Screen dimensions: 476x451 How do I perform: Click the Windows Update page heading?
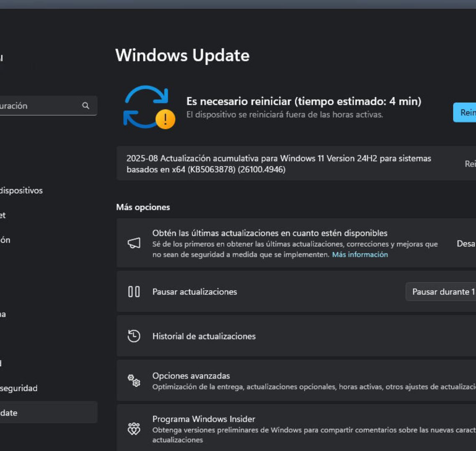182,55
